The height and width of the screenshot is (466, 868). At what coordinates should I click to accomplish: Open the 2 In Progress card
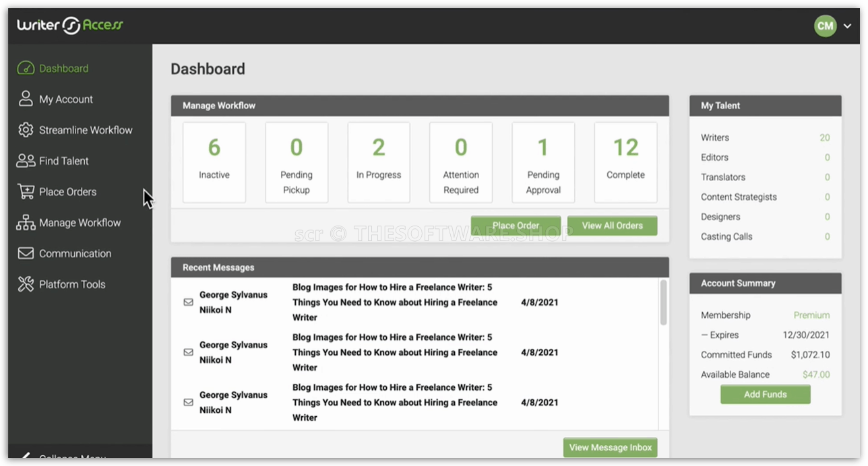[379, 162]
